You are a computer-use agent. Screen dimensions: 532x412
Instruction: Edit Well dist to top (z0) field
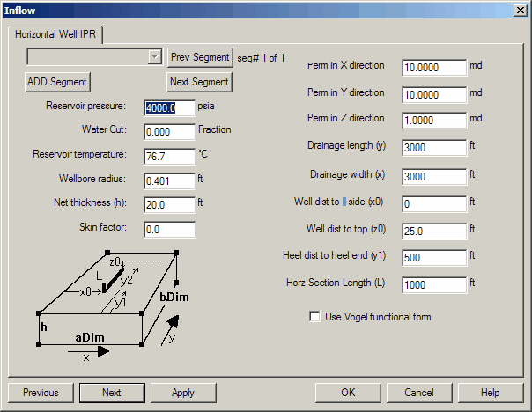434,232
